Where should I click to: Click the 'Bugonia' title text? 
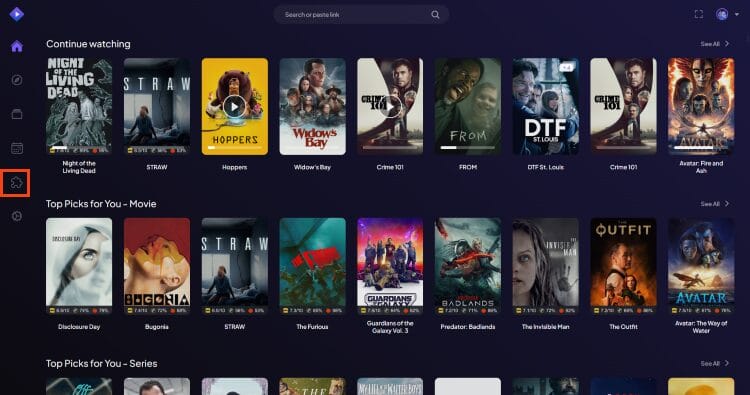[157, 327]
